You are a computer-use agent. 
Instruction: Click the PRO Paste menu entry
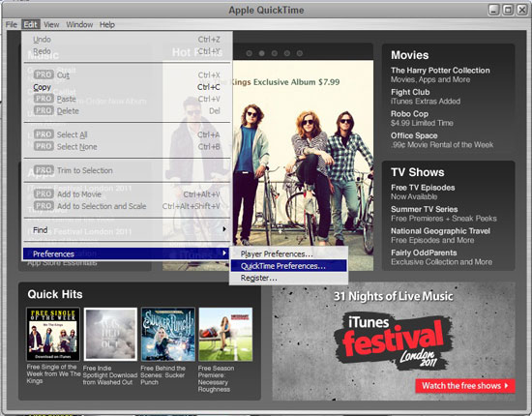coord(127,99)
